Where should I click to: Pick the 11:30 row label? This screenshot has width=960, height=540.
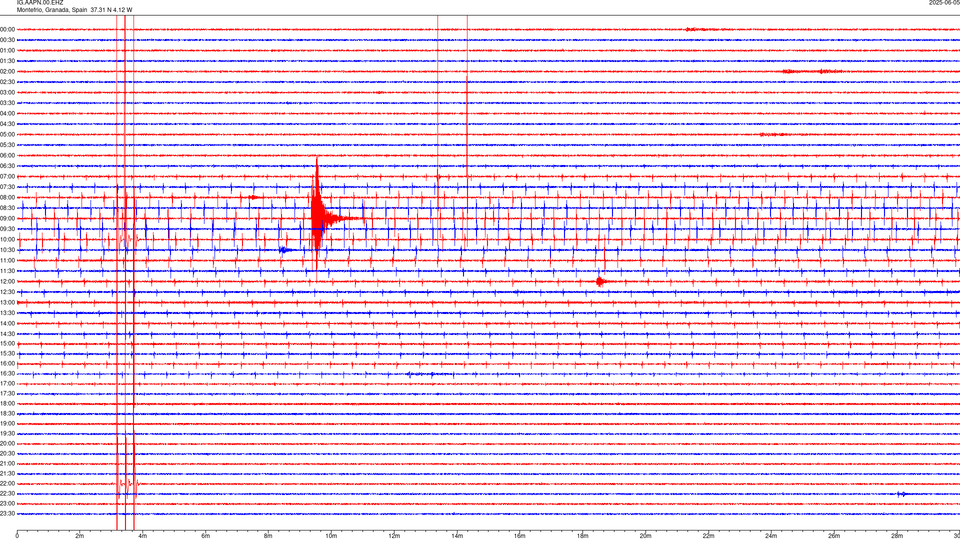(x=7, y=271)
